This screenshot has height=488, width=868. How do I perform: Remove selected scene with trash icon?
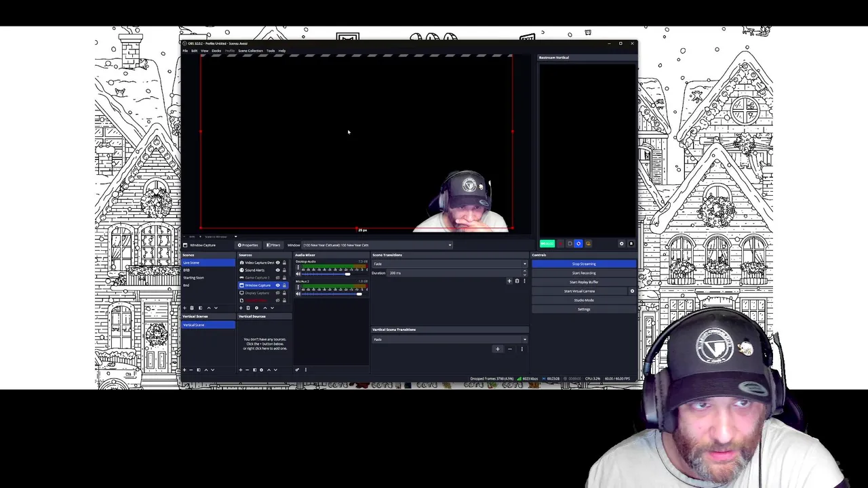(x=192, y=308)
